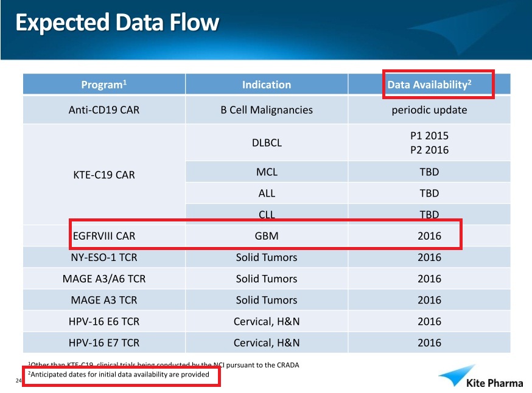This screenshot has height=393, width=532.
Task: Select the NY-ESO-1 TCR program cell
Action: pyautogui.click(x=103, y=257)
